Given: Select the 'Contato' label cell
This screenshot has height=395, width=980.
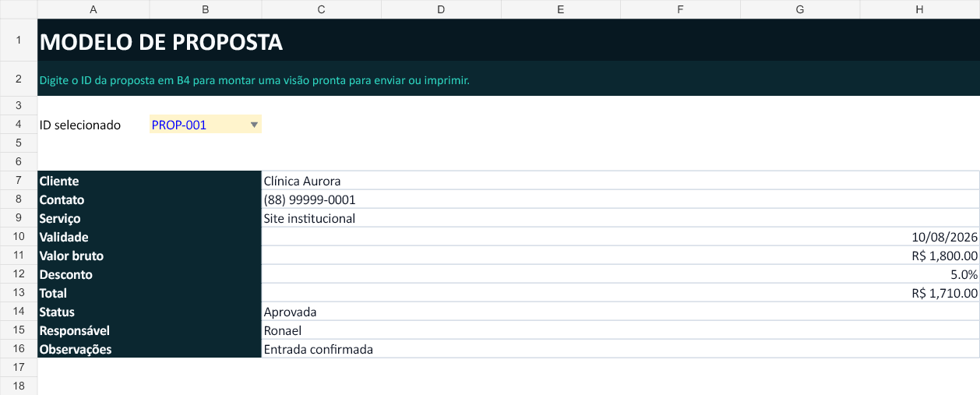Looking at the screenshot, I should 150,199.
